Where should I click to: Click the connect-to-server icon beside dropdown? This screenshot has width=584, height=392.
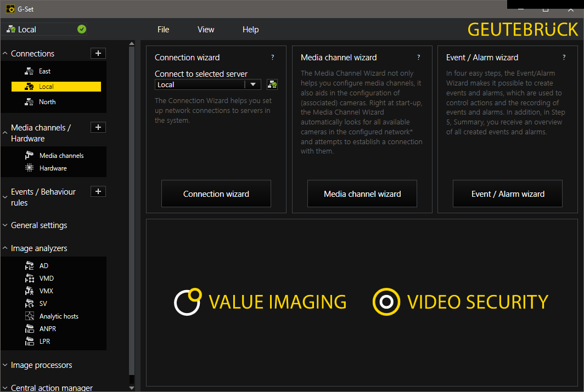pyautogui.click(x=272, y=84)
